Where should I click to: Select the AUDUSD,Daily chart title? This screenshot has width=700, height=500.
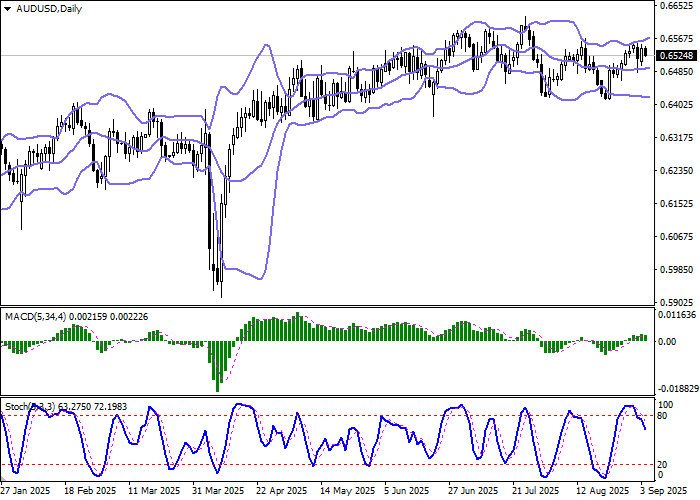coord(49,9)
